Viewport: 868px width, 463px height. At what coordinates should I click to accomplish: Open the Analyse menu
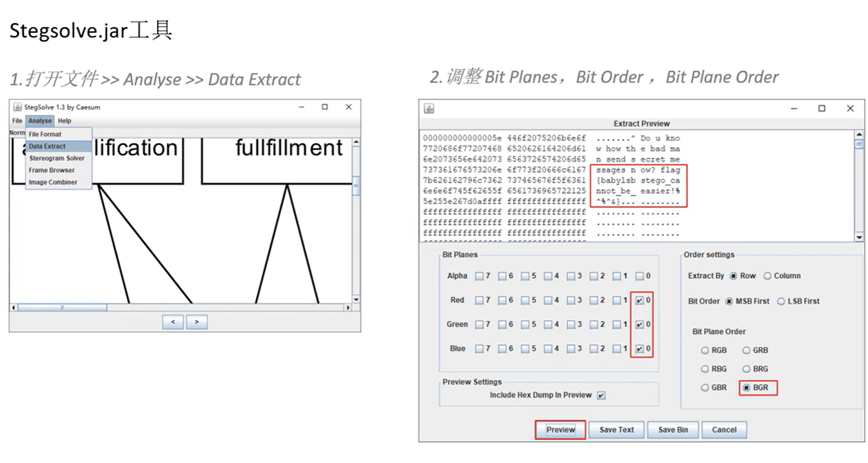[40, 121]
